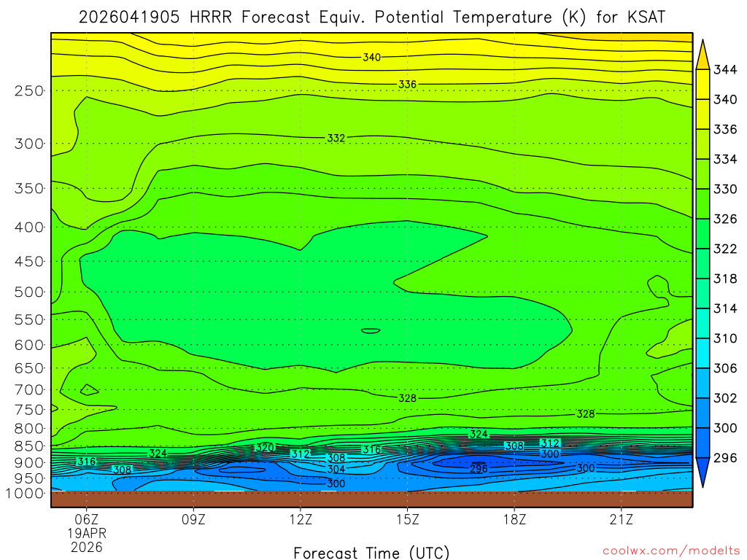Select the 18Z time axis label
This screenshot has height=560, width=747.
(515, 519)
